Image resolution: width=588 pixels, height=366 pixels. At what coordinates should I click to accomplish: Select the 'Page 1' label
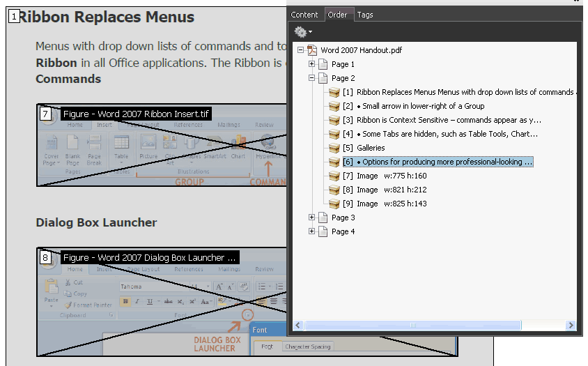coord(343,64)
